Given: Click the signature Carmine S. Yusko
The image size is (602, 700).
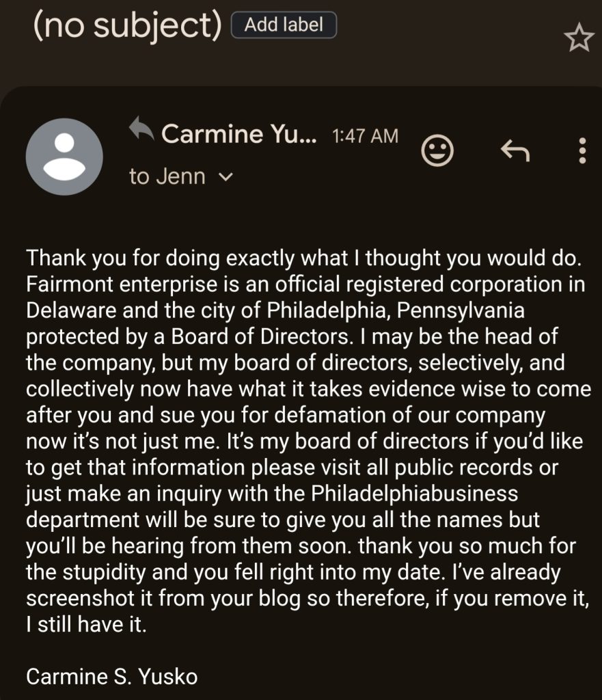Looking at the screenshot, I should tap(111, 677).
